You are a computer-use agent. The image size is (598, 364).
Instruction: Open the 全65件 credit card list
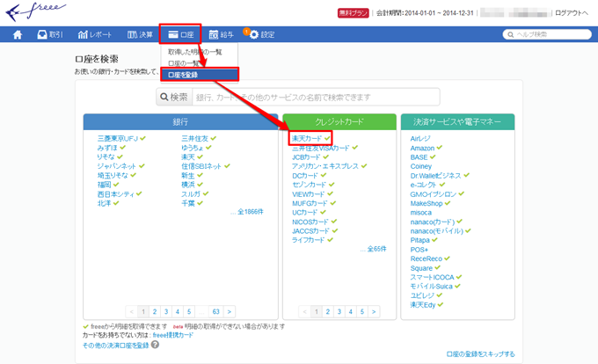click(376, 249)
